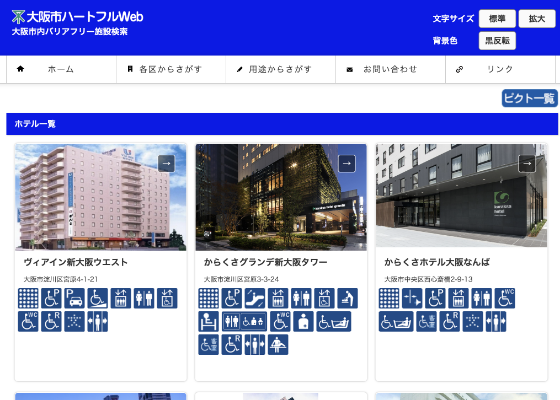
Task: Click 大阪市内バリアフリー施設検索 subtitle
Action: tap(70, 31)
